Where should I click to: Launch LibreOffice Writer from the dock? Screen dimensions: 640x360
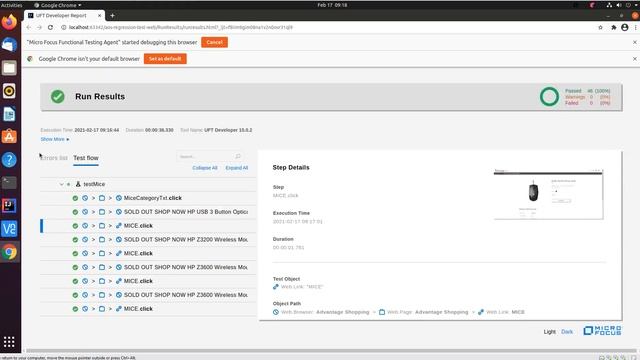coord(9,114)
